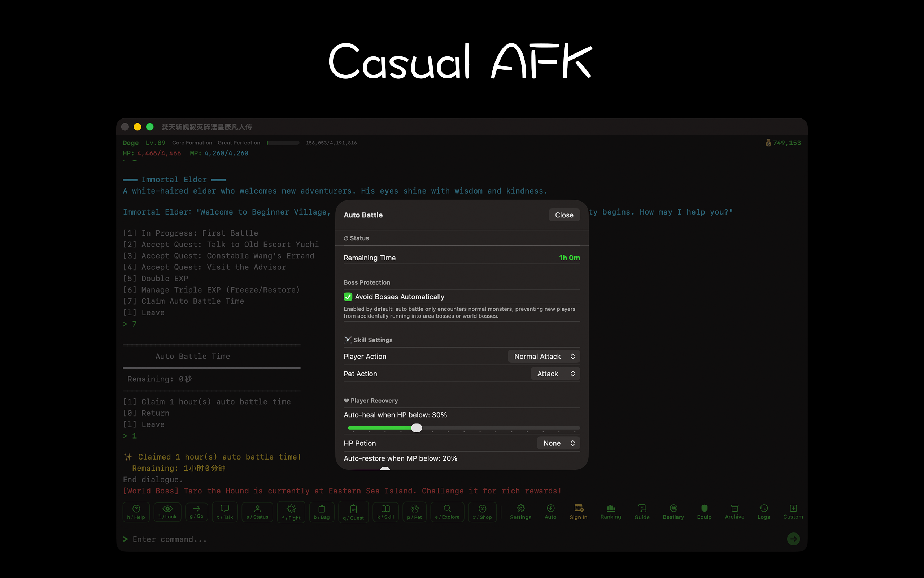Image resolution: width=924 pixels, height=578 pixels.
Task: Open HP Potion None dropdown
Action: 558,443
